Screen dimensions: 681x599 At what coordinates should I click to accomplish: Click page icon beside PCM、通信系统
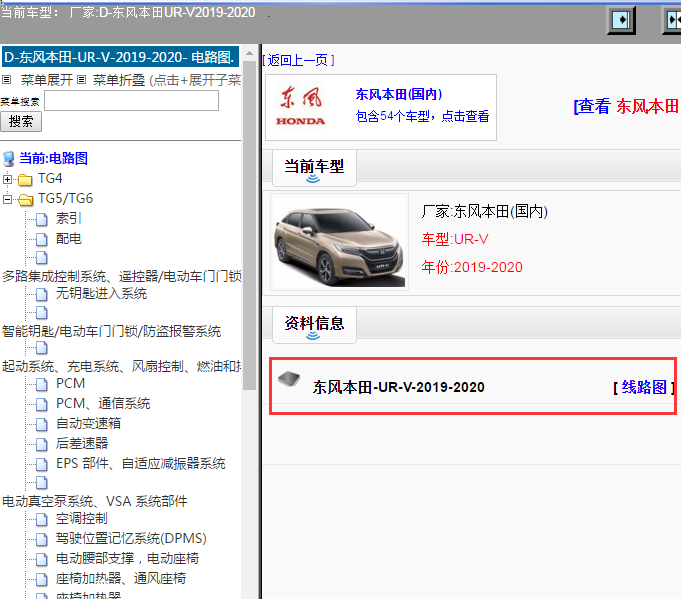41,404
